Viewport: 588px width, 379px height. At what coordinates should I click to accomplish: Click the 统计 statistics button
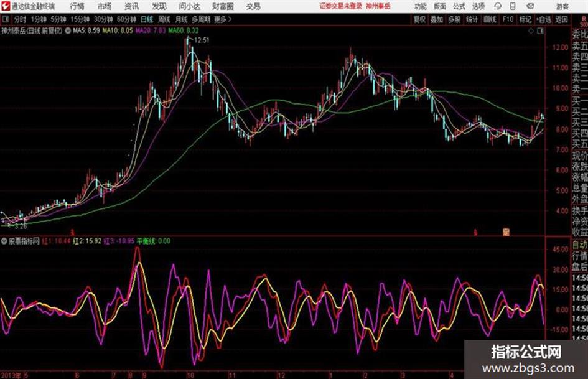tap(472, 19)
